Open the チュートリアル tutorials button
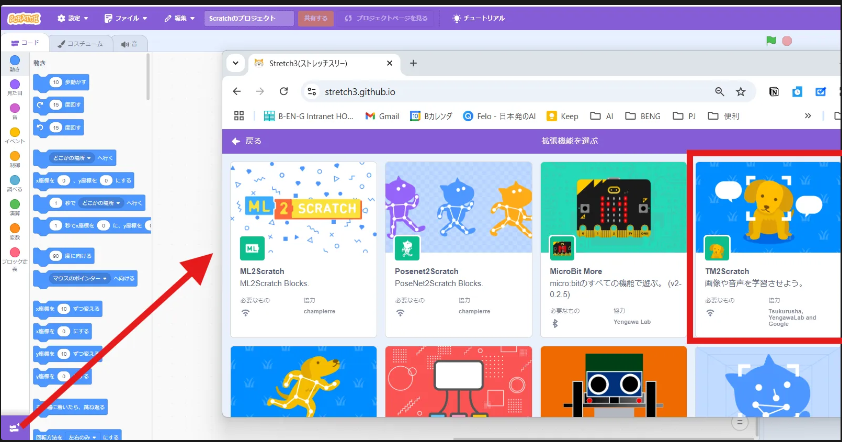Screen dimensions: 842x442 click(479, 18)
